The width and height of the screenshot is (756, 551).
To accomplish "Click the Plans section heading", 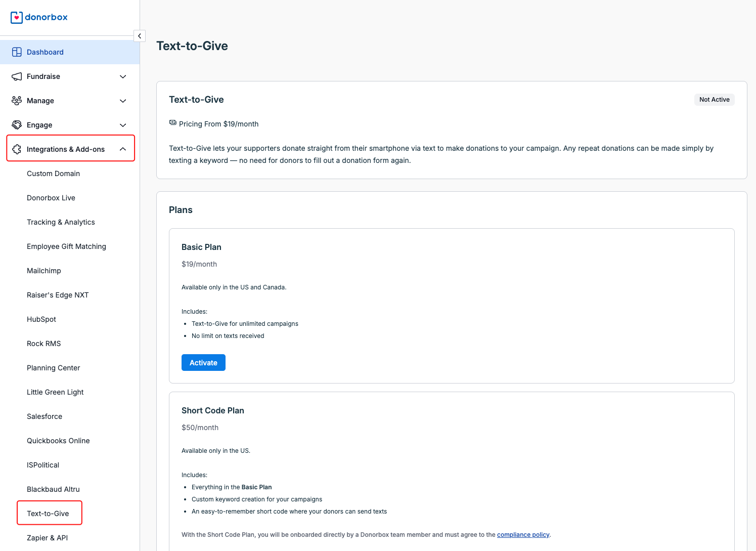I will point(181,210).
